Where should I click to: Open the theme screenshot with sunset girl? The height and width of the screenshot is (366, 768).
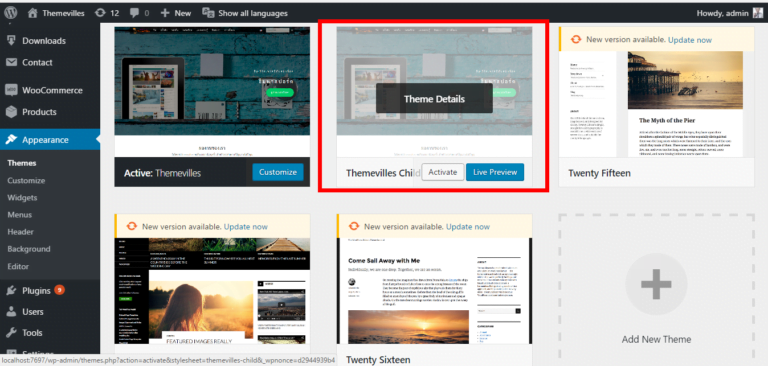tap(212, 291)
